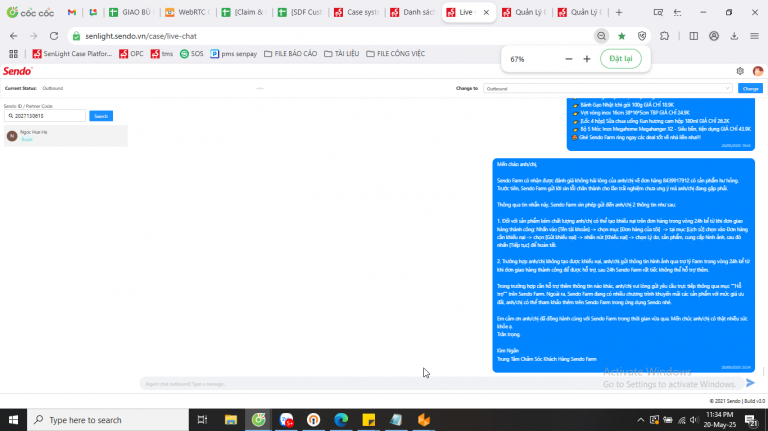
Task: Go back to the previous page
Action: click(13, 36)
